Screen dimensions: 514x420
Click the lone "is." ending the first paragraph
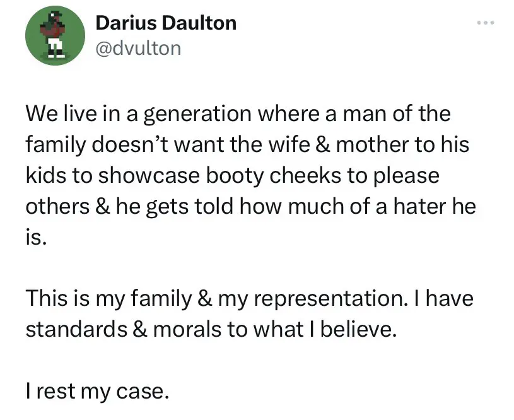[x=35, y=235]
